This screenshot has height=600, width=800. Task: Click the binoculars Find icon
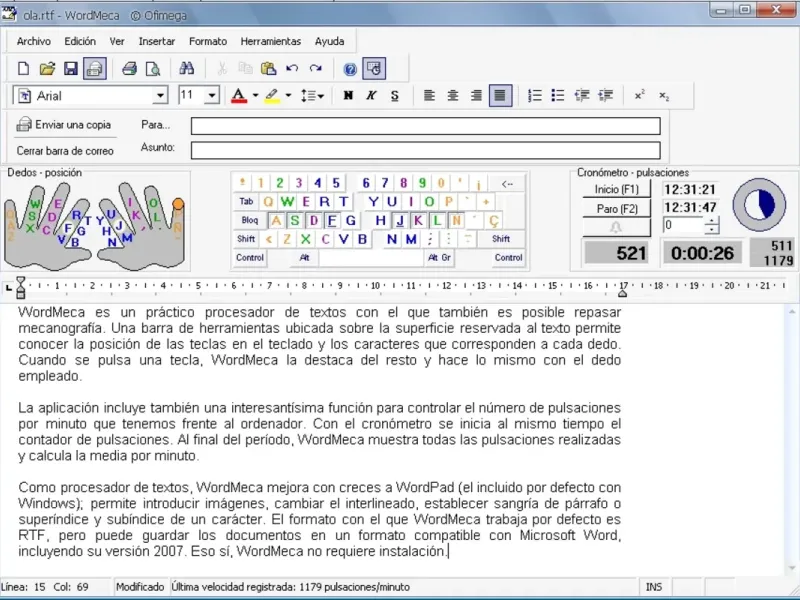(186, 69)
